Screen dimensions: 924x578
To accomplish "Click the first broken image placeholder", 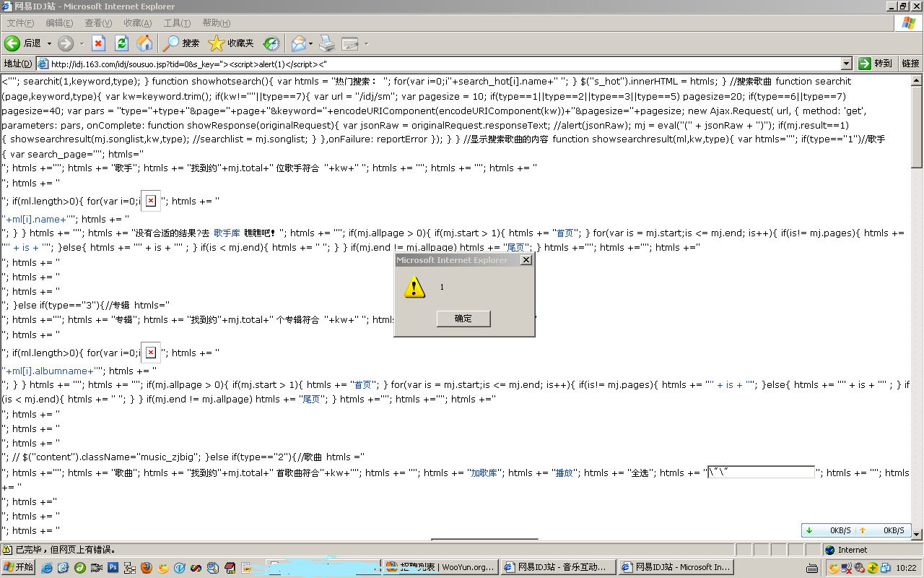I will tap(150, 201).
